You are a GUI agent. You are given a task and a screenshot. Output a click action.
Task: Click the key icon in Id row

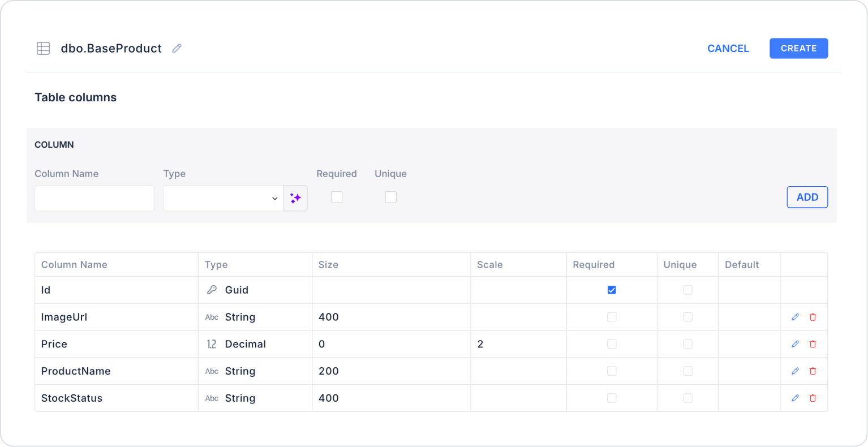212,290
